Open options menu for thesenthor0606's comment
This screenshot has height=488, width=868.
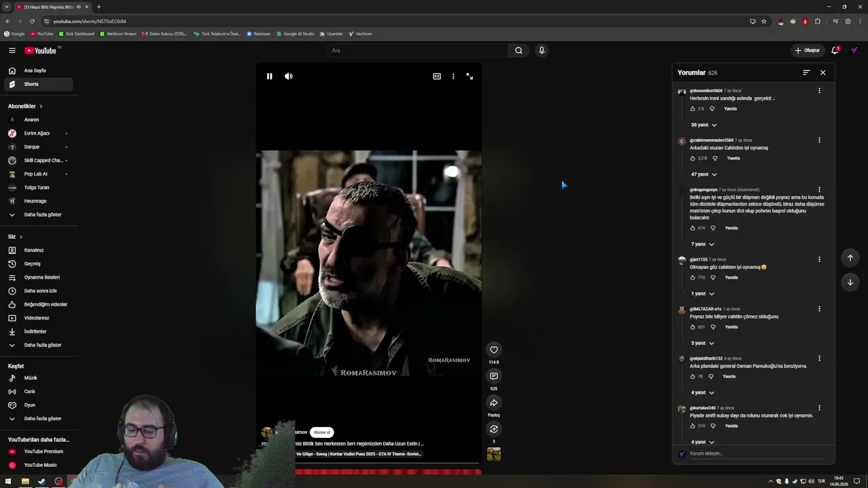click(819, 91)
